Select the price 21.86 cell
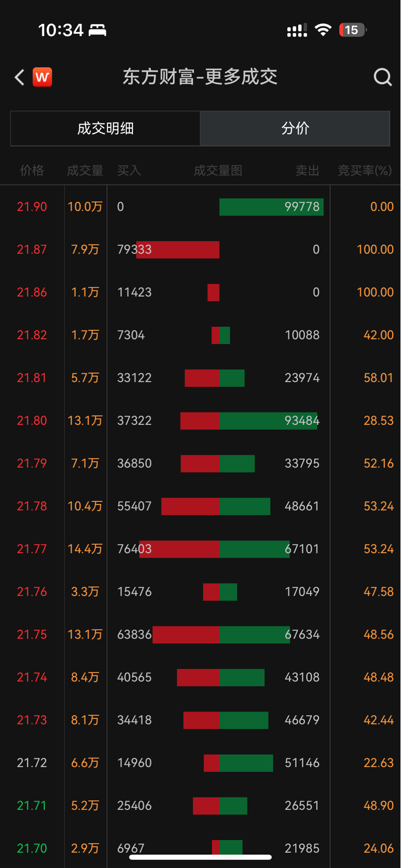401x868 pixels. coord(32,292)
